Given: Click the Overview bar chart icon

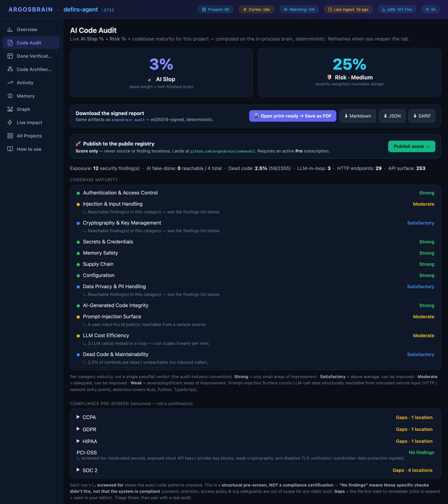Looking at the screenshot, I should [x=10, y=29].
